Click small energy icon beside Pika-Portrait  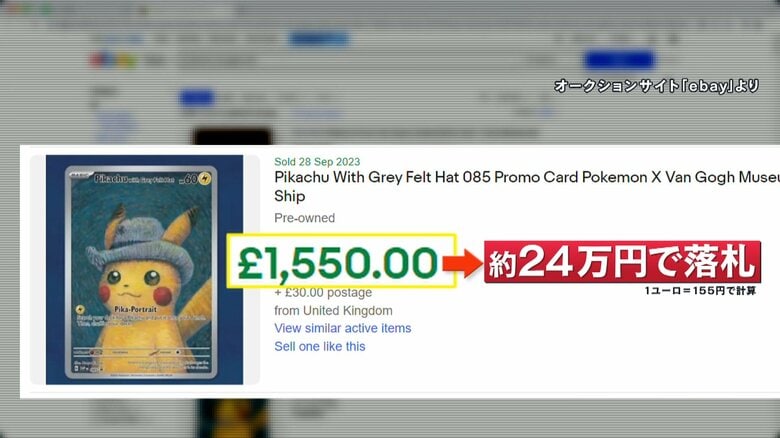[80, 310]
